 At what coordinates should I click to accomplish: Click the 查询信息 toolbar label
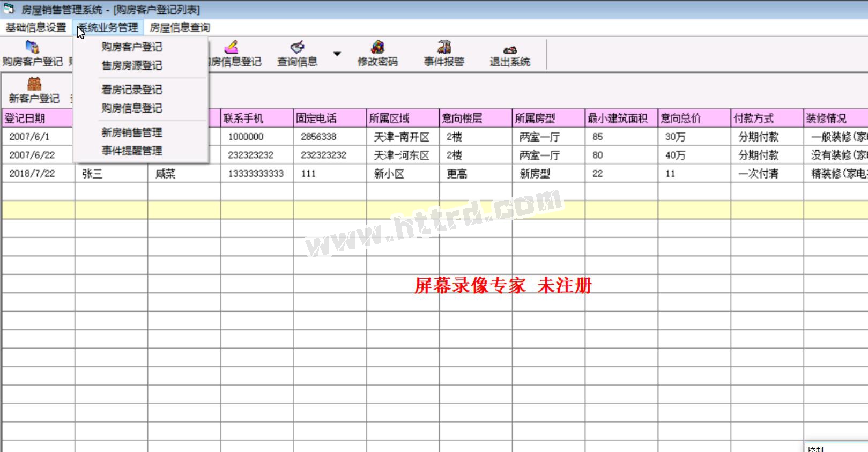[297, 62]
